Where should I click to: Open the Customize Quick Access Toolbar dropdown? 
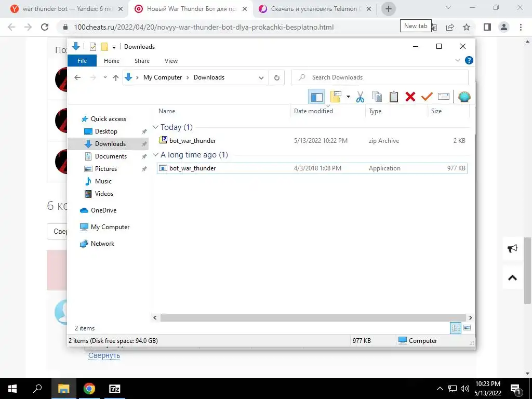[x=114, y=47]
